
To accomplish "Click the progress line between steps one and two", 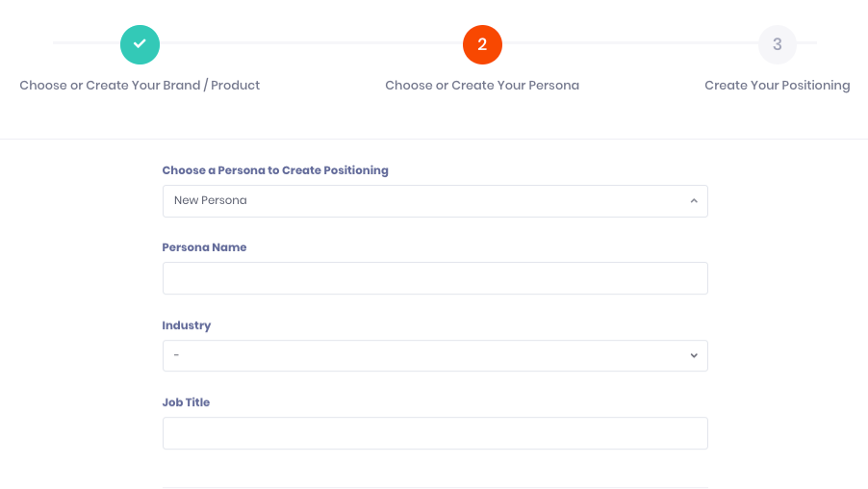I will click(311, 42).
